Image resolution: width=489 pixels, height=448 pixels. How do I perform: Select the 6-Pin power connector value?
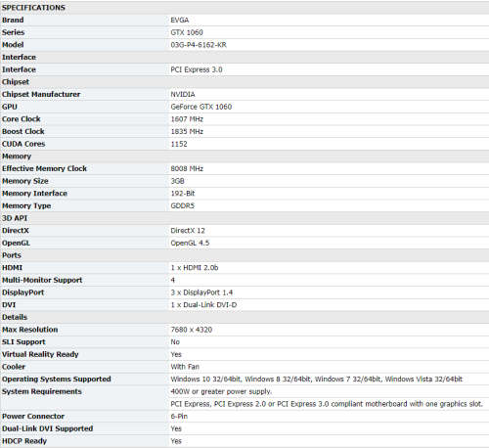click(x=179, y=417)
